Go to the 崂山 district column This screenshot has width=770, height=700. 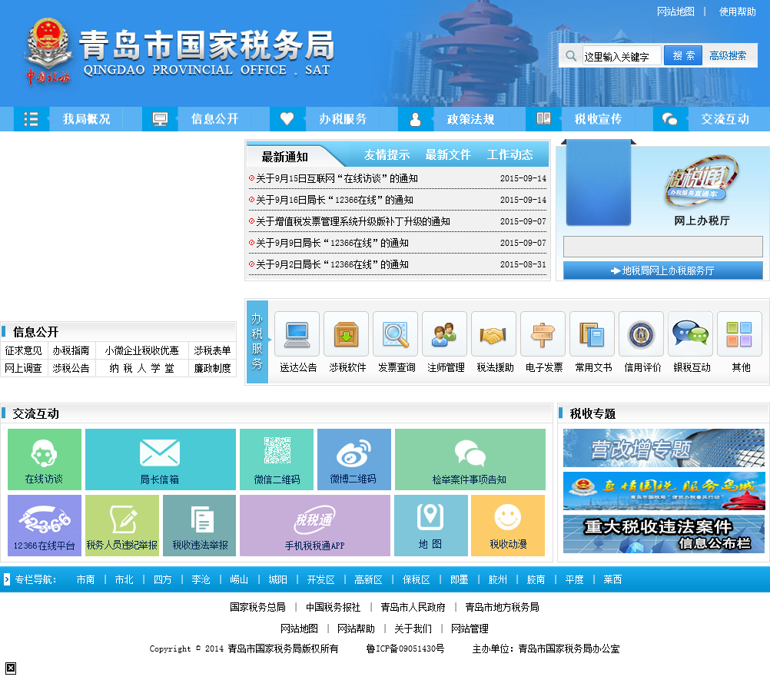[x=239, y=579]
